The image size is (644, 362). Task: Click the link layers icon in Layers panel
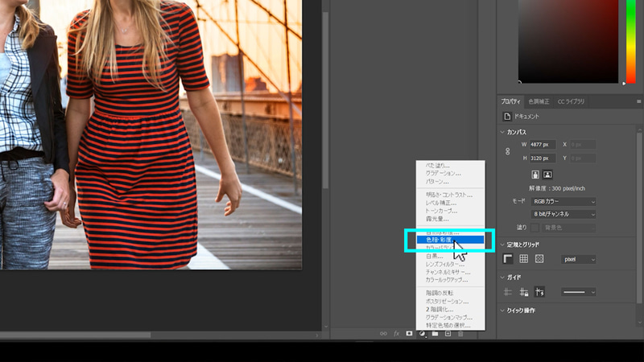[x=383, y=334]
